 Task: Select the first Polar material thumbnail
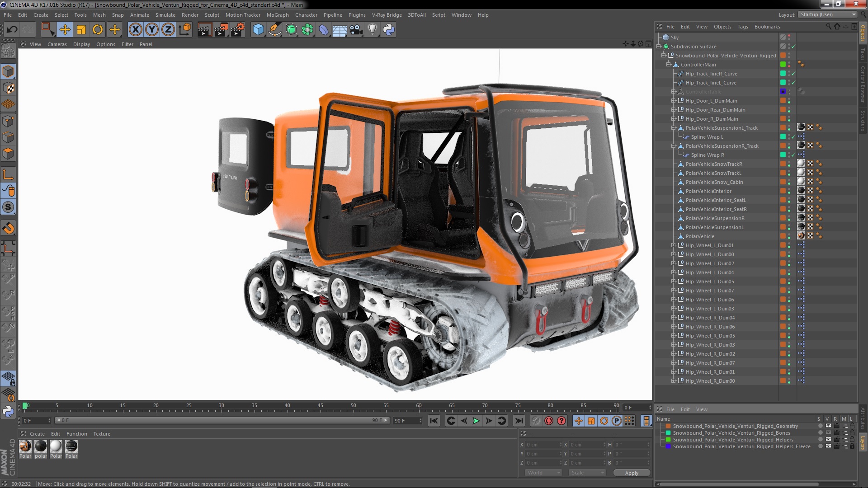click(25, 446)
